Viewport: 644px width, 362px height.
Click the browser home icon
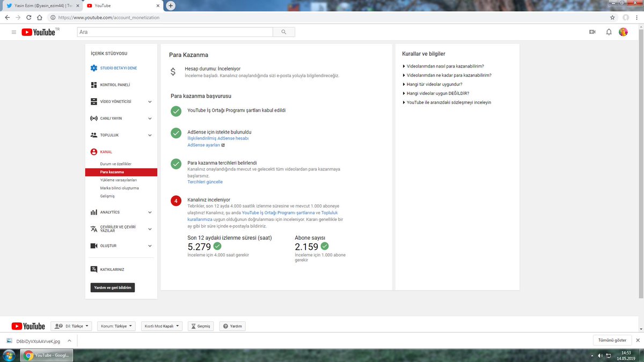point(40,17)
